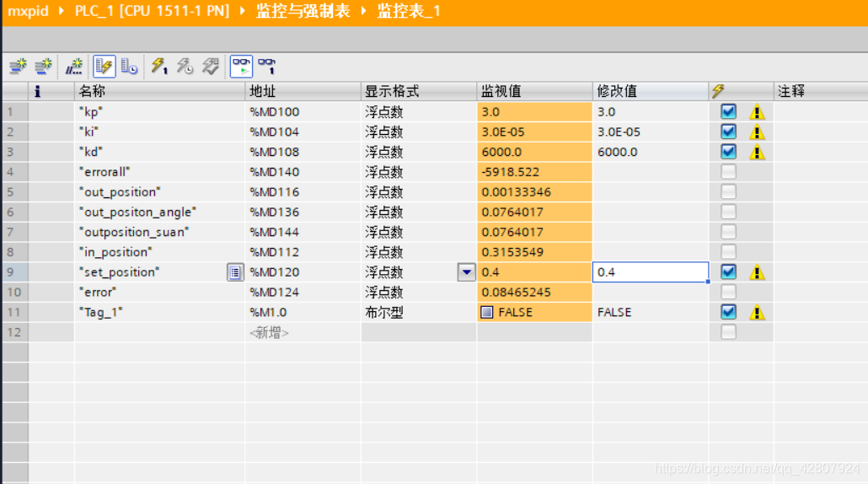Screen dimensions: 868x484
Task: Modify selected values once (lightning 1 icon)
Action: click(x=159, y=67)
